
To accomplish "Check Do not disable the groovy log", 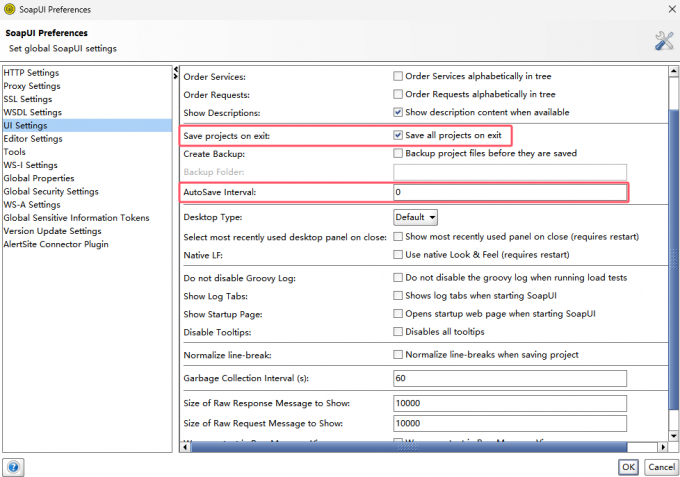I will [398, 278].
